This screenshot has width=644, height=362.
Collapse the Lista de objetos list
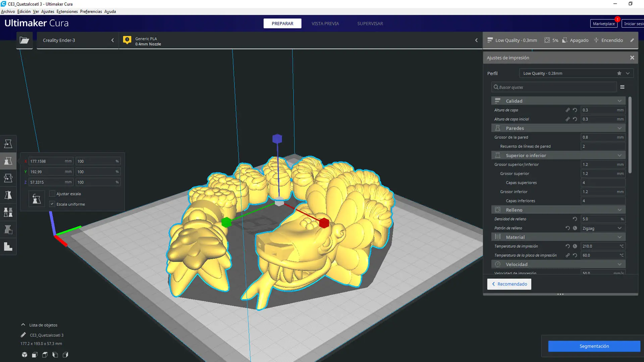click(23, 324)
